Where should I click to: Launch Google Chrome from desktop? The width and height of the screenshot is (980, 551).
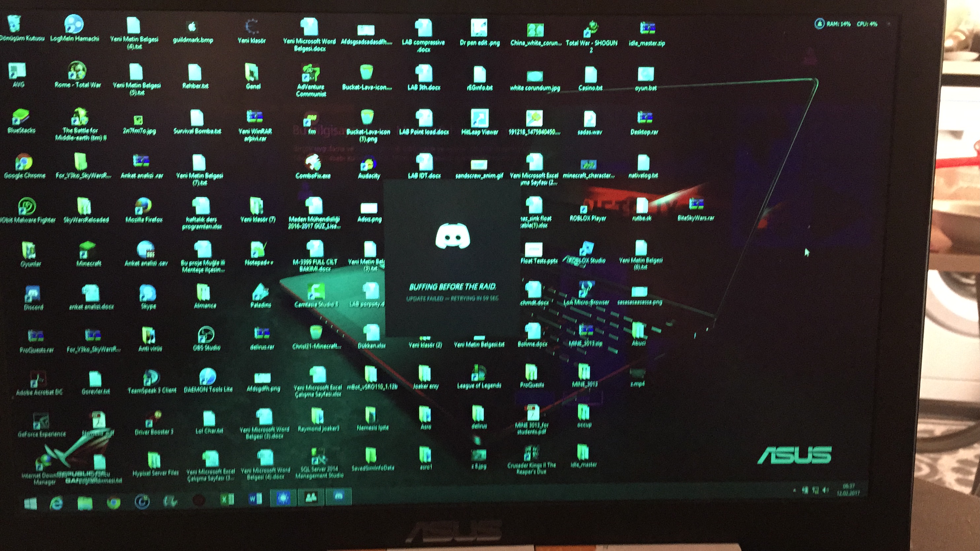click(x=24, y=166)
